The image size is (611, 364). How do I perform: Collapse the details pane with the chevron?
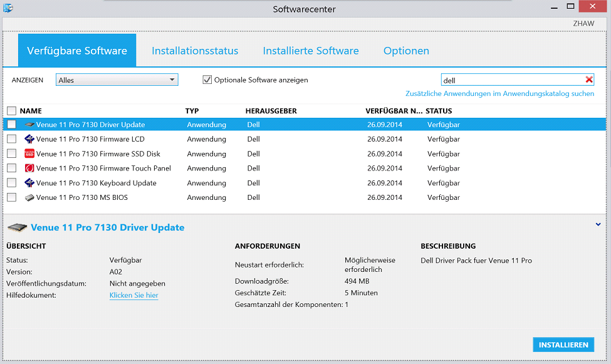(598, 224)
